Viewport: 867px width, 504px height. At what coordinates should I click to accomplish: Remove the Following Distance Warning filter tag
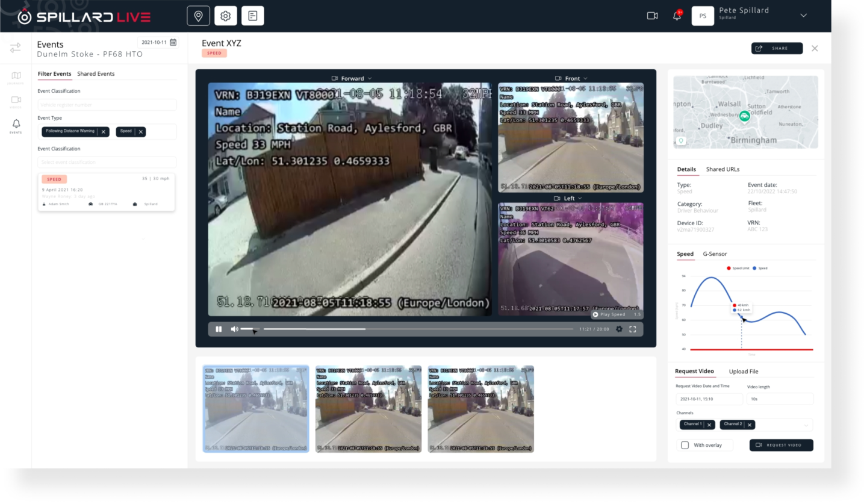coord(104,132)
